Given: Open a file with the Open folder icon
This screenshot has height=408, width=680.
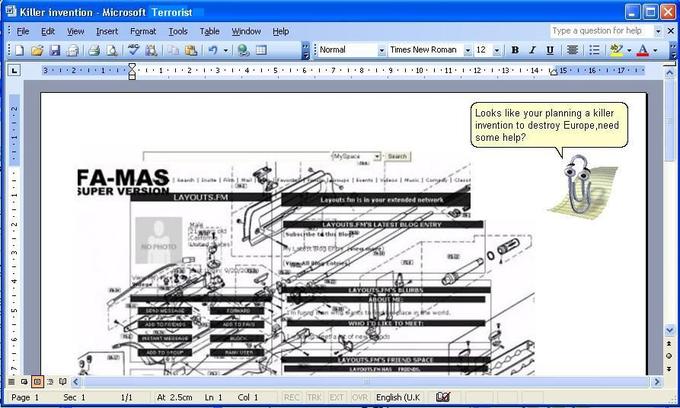Looking at the screenshot, I should [x=37, y=50].
